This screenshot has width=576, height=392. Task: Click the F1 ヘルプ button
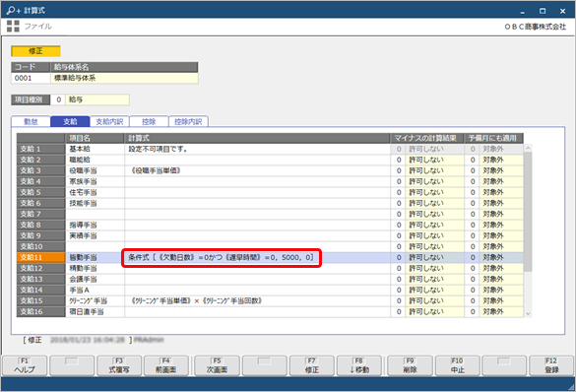click(25, 365)
